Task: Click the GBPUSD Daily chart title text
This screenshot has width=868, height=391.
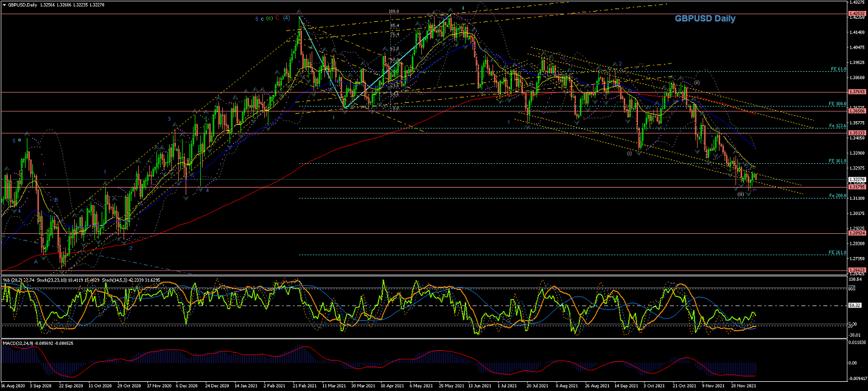Action: [x=704, y=19]
